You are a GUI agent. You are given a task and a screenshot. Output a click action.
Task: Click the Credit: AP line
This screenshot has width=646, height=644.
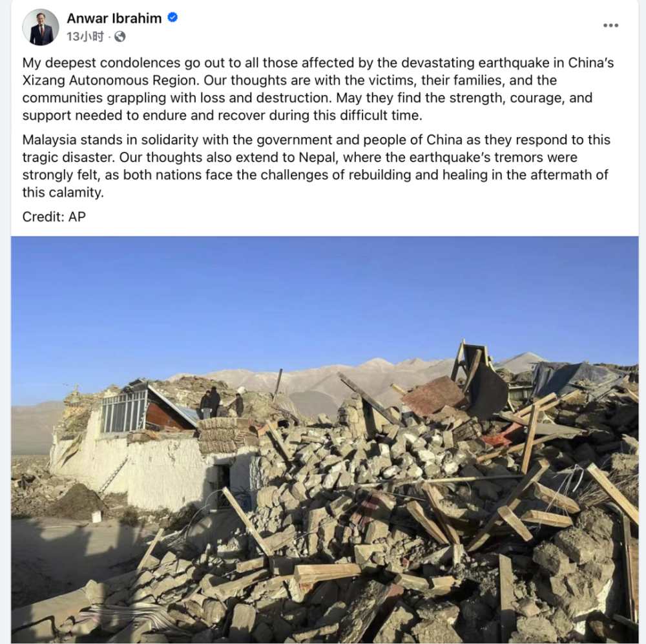54,217
